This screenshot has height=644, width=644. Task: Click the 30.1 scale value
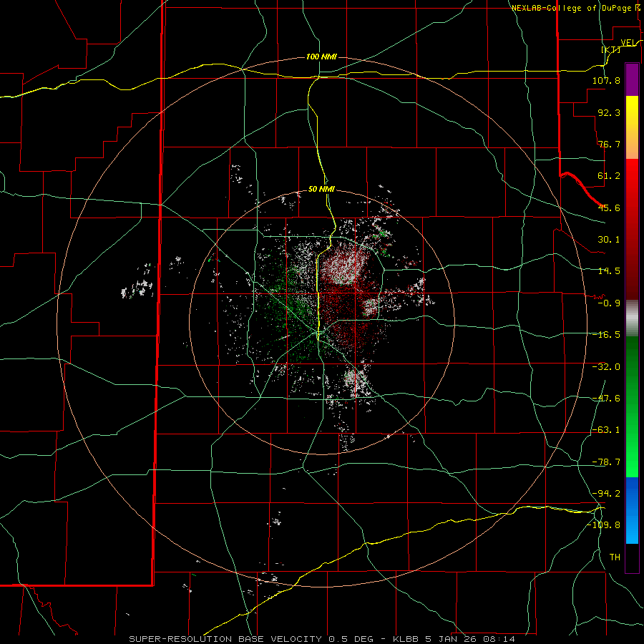(x=609, y=240)
